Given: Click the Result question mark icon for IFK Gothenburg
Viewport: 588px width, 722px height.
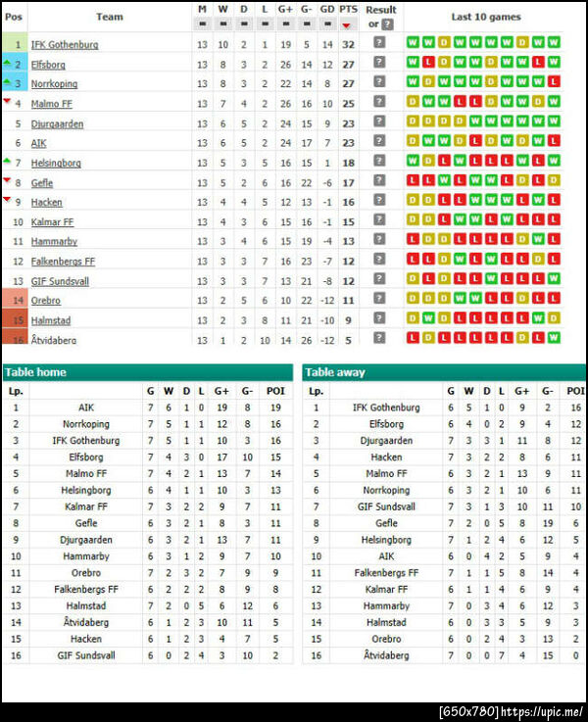Looking at the screenshot, I should [379, 44].
